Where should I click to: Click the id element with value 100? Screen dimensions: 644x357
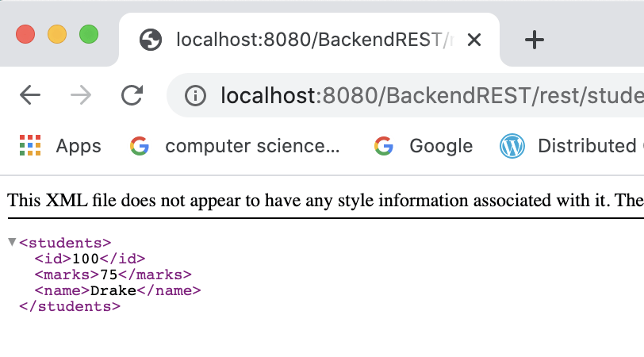point(90,259)
